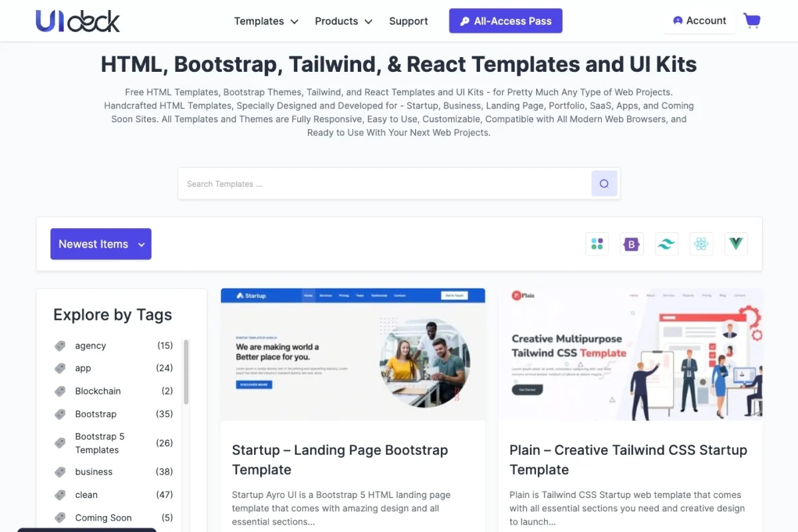Viewport: 798px width, 532px height.
Task: Click the All-Access Pass button
Action: coord(505,21)
